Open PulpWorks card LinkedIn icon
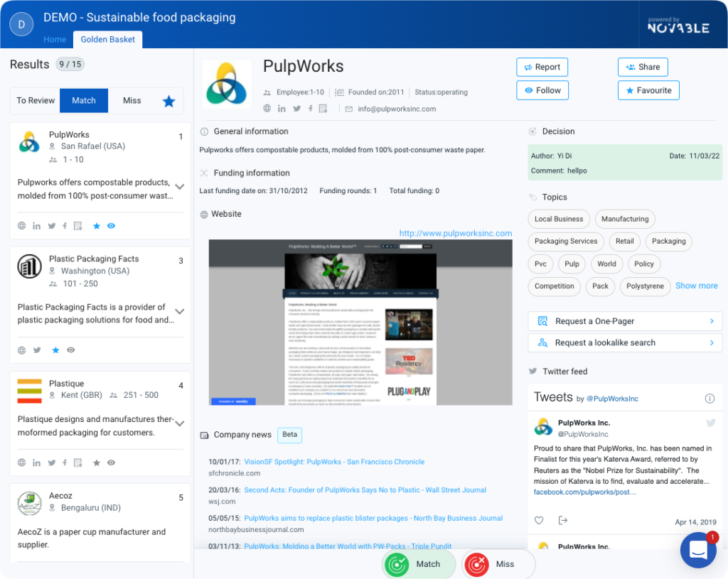This screenshot has height=579, width=728. point(36,226)
